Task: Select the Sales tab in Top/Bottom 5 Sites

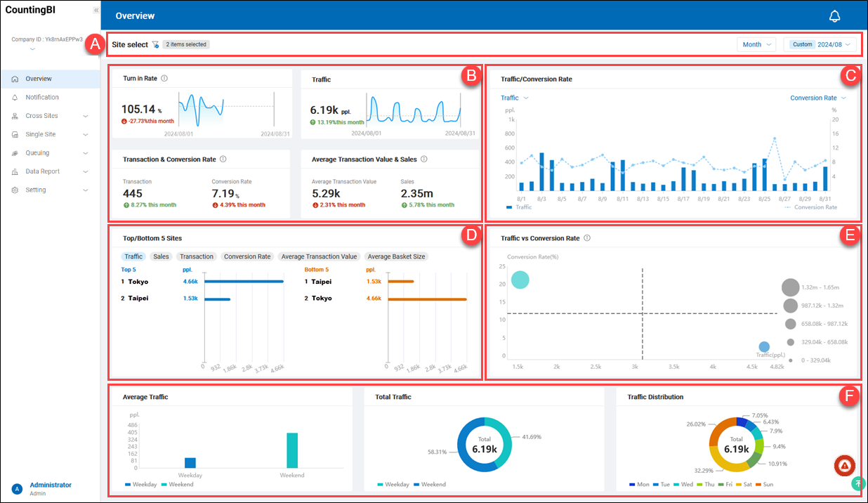Action: click(x=162, y=256)
